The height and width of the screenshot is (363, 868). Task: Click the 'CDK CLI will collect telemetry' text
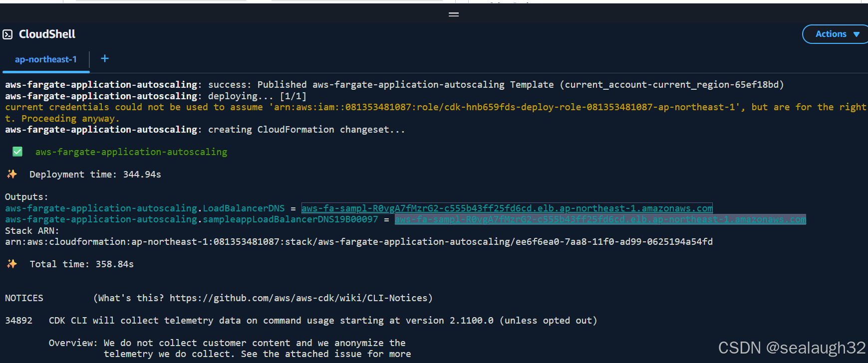point(323,321)
